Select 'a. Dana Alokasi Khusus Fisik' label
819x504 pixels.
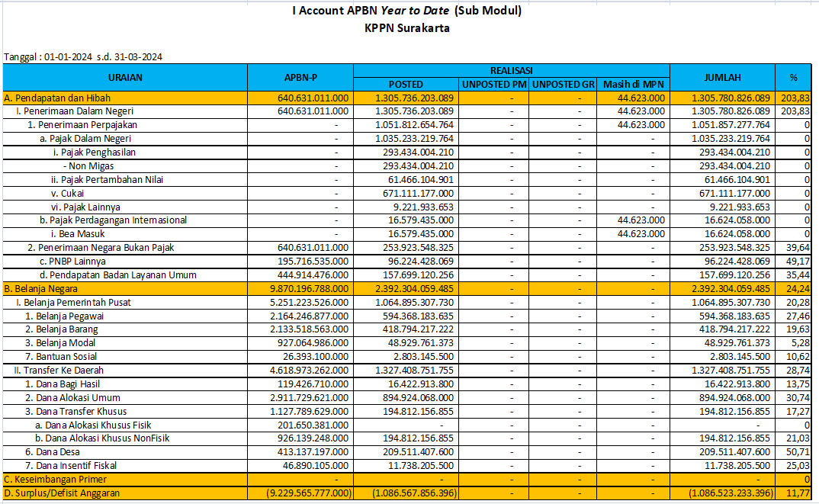(x=93, y=425)
